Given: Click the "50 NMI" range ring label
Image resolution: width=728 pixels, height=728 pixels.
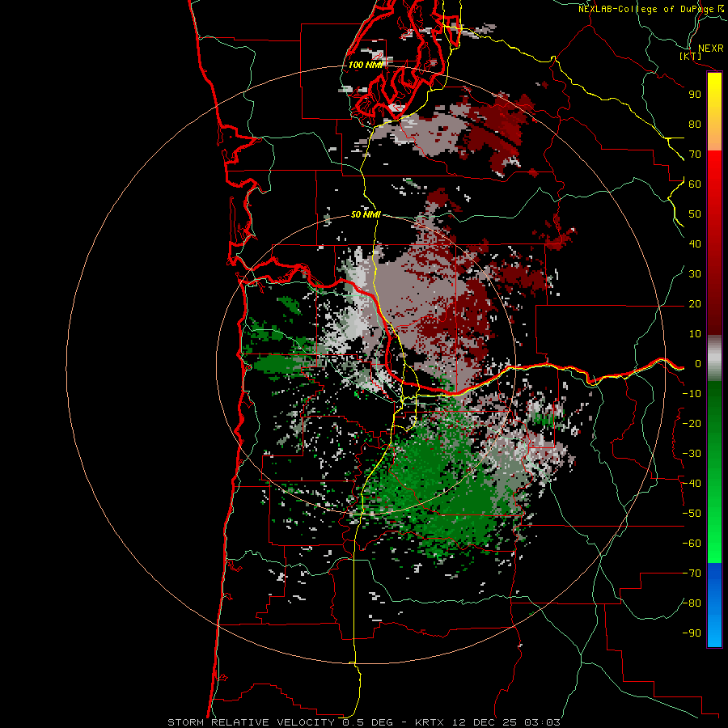Looking at the screenshot, I should 366,214.
